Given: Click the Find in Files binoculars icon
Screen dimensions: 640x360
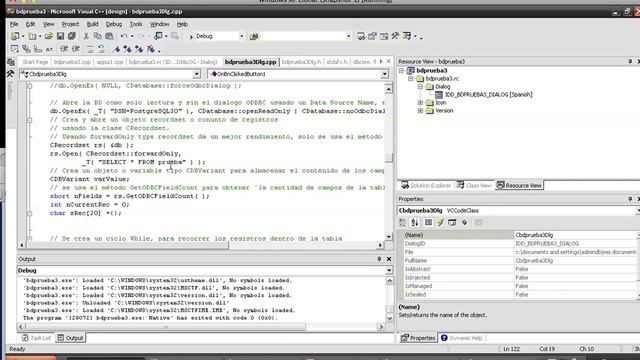Looking at the screenshot, I should [254, 37].
